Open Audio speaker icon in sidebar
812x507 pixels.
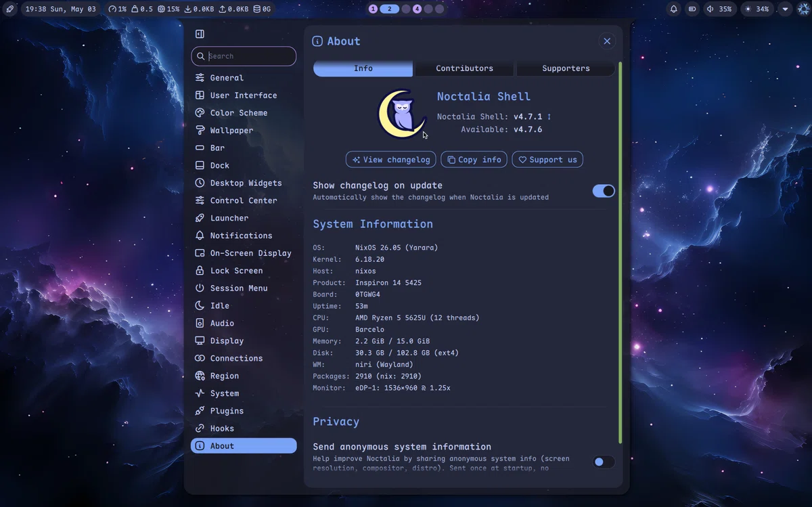tap(200, 323)
